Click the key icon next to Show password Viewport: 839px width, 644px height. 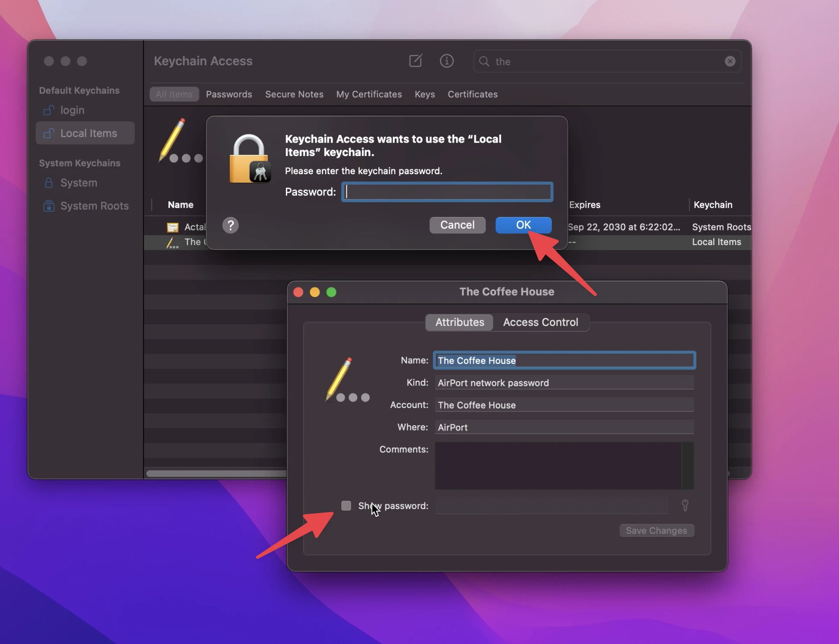[685, 505]
